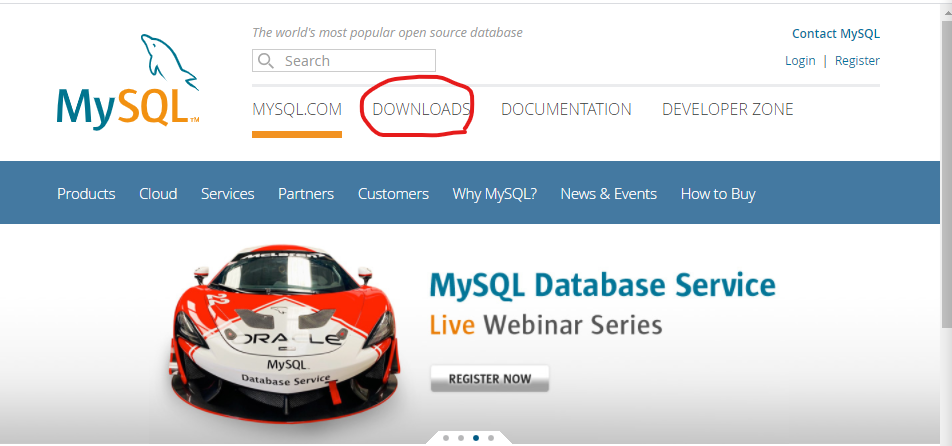This screenshot has width=952, height=446.
Task: Open the Why MySQL? menu item
Action: (495, 194)
